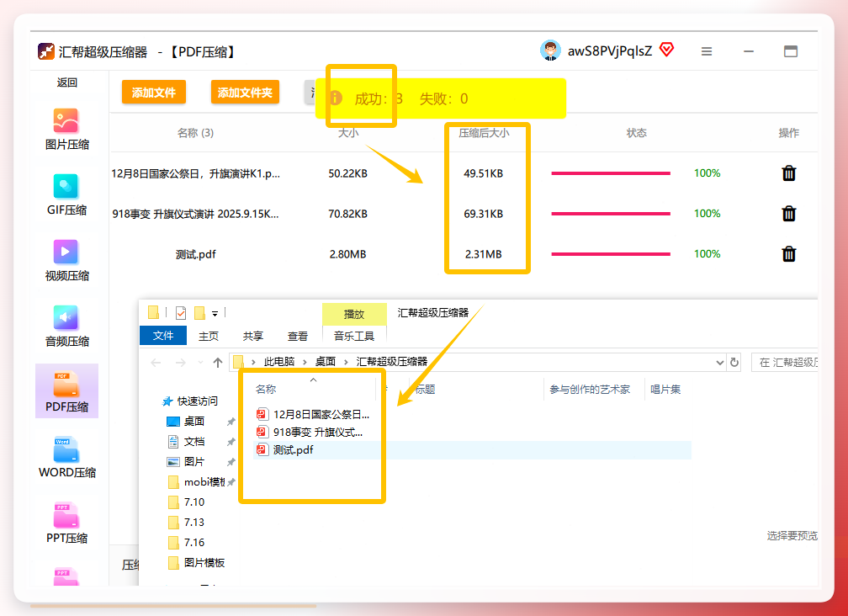Select 快速访问 in navigation pane
The height and width of the screenshot is (616, 848).
pyautogui.click(x=190, y=401)
